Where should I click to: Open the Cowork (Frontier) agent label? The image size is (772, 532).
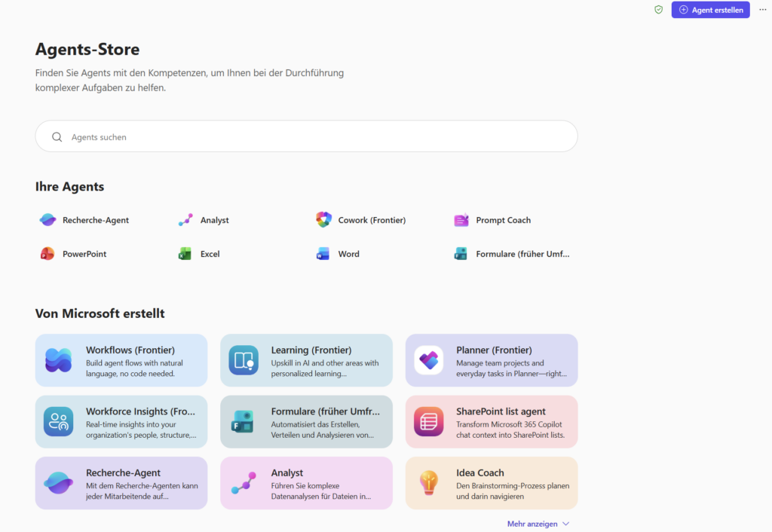tap(372, 220)
